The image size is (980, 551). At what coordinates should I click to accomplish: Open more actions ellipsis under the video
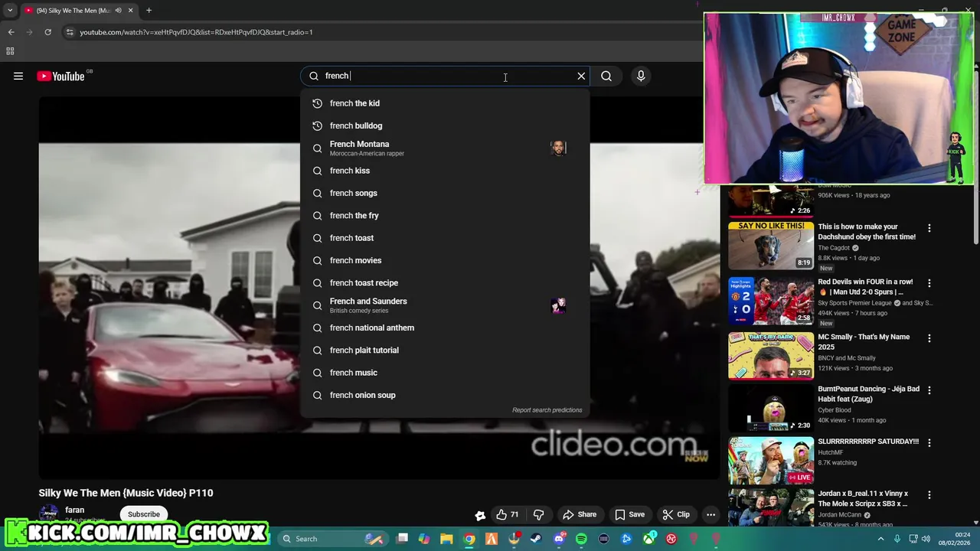710,514
